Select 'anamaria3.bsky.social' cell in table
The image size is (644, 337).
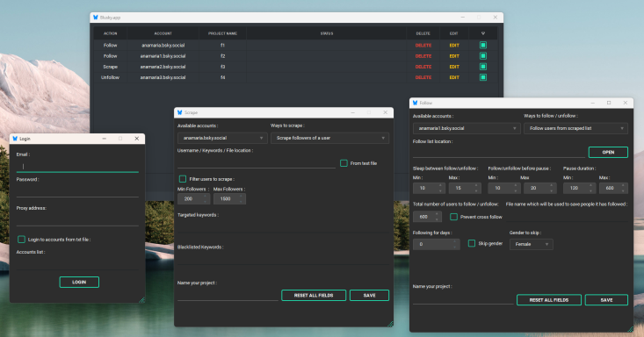pos(163,77)
